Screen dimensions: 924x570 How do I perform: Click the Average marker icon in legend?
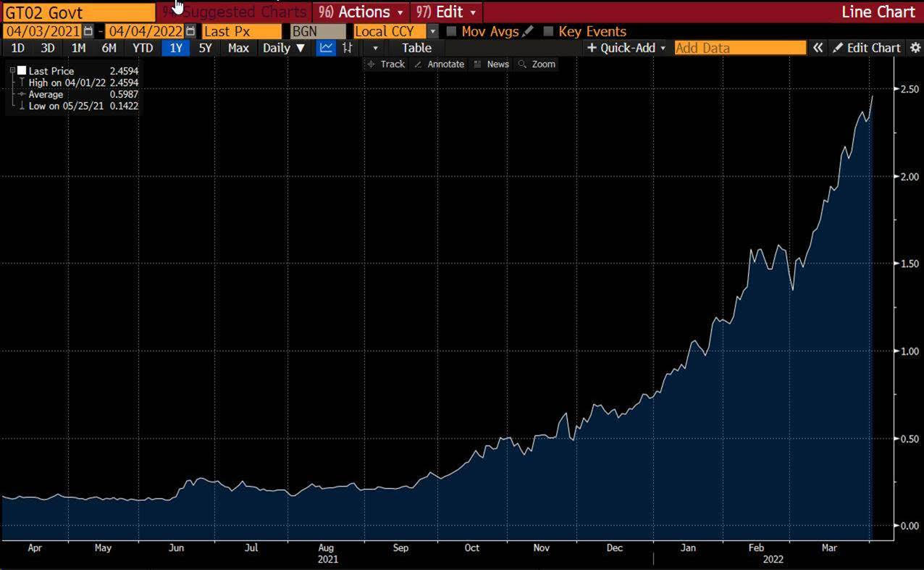(x=22, y=94)
